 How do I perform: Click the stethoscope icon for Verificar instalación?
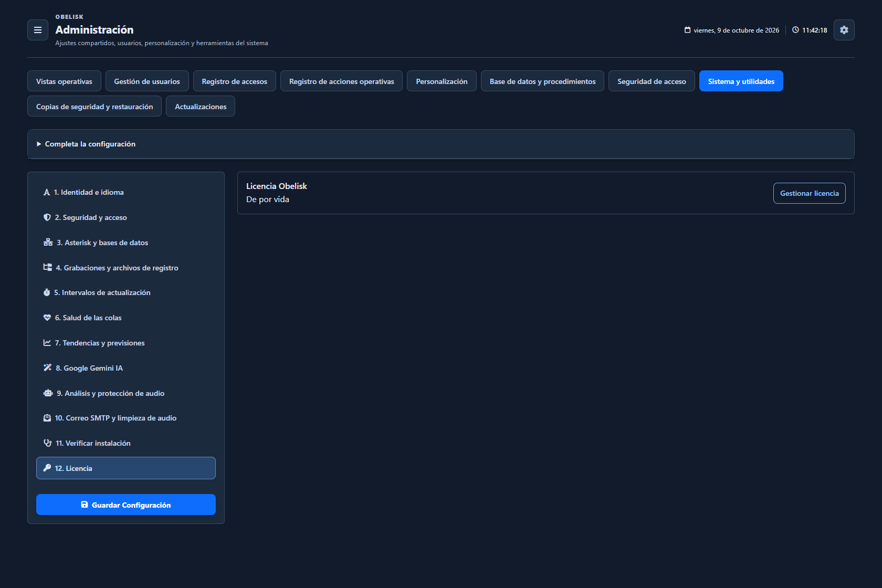pos(48,443)
